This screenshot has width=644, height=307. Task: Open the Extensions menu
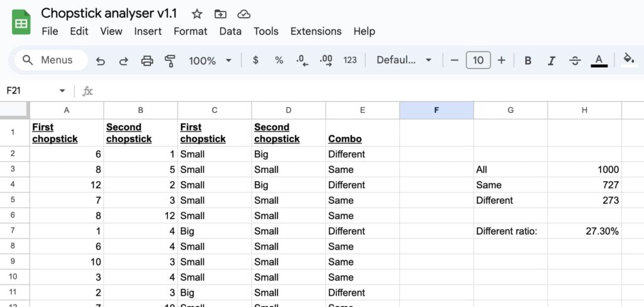pos(316,31)
